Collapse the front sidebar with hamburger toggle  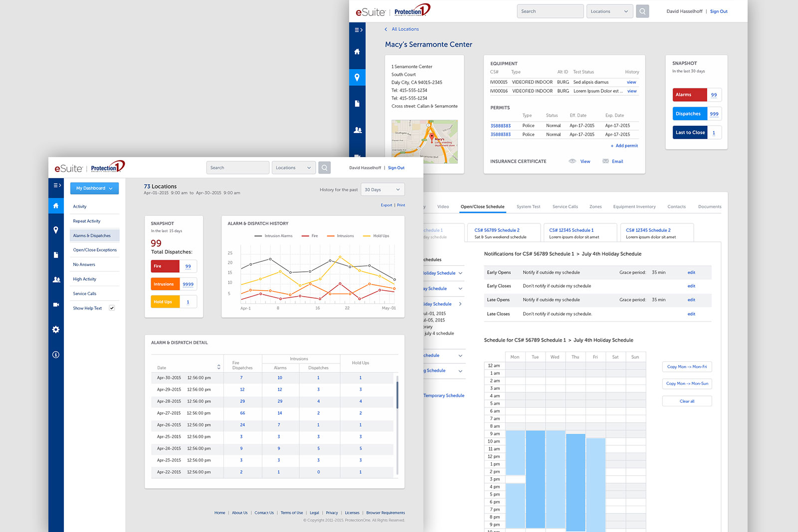tap(57, 185)
